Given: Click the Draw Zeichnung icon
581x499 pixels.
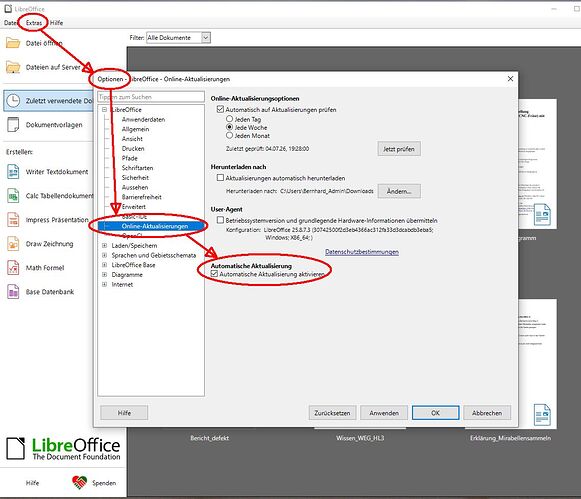Looking at the screenshot, I should point(13,244).
